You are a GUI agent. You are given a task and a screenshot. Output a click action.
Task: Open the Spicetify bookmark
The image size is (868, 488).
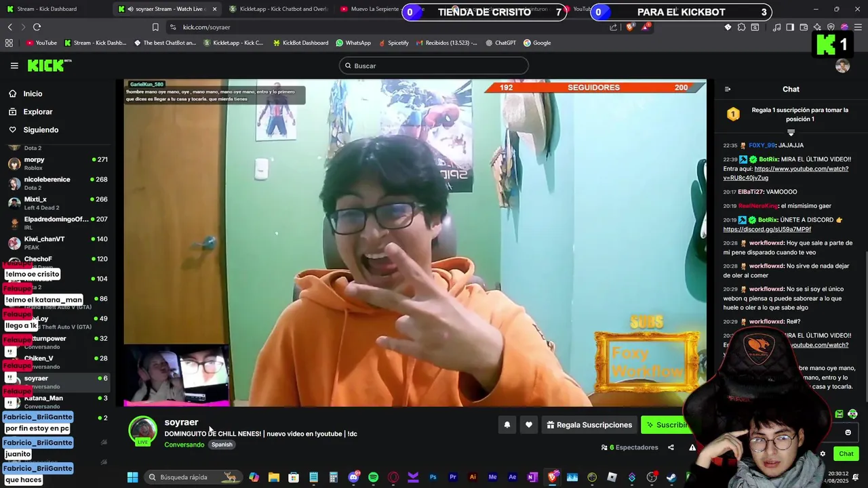393,43
